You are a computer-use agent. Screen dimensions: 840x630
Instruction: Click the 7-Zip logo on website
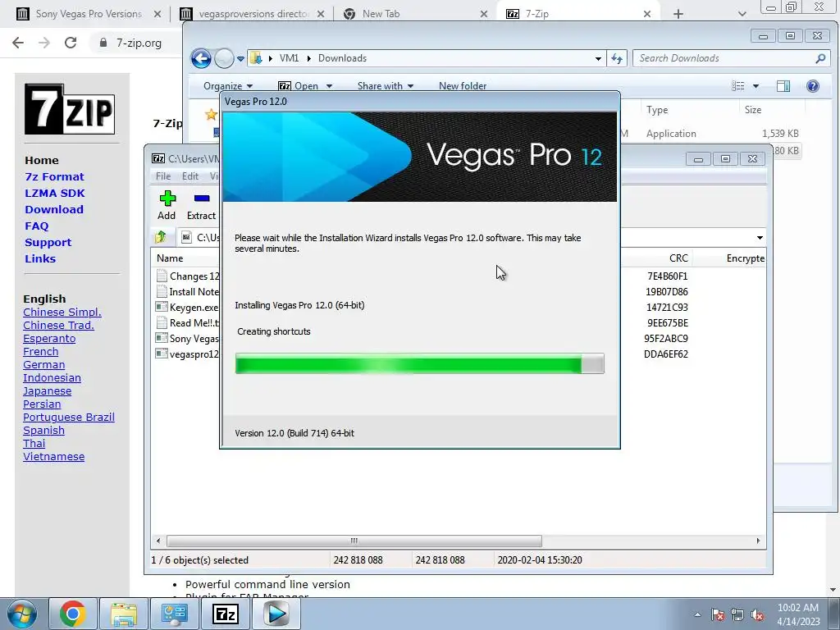70,109
